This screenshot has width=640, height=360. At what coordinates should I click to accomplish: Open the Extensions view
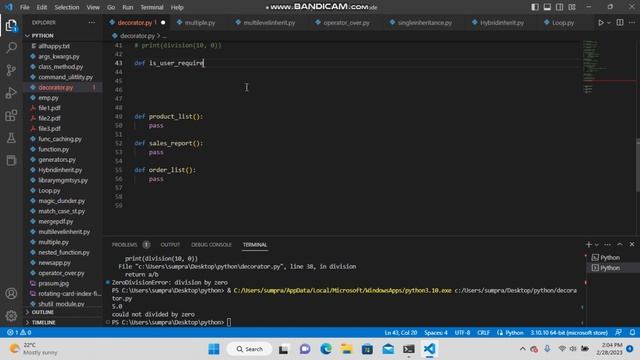11,116
